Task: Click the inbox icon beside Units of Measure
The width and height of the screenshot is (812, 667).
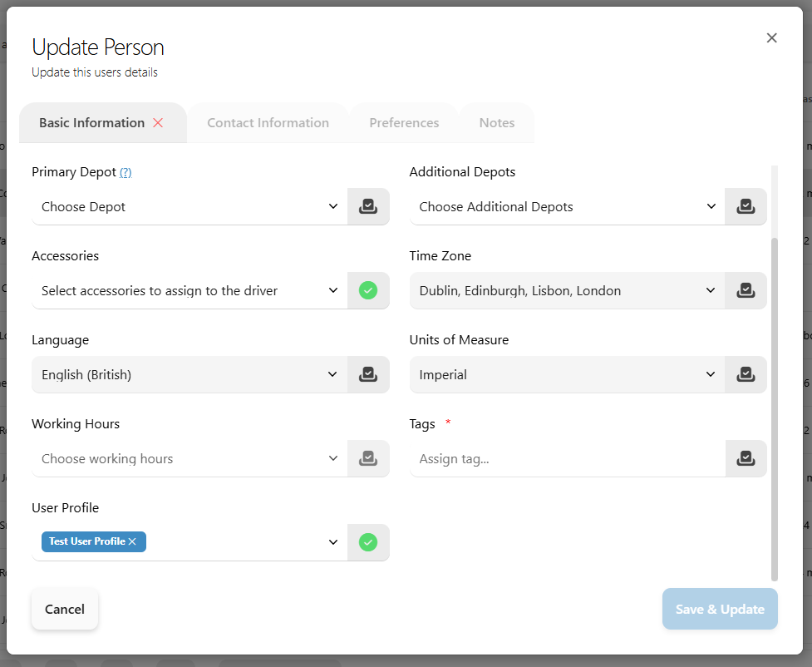Action: pos(746,374)
